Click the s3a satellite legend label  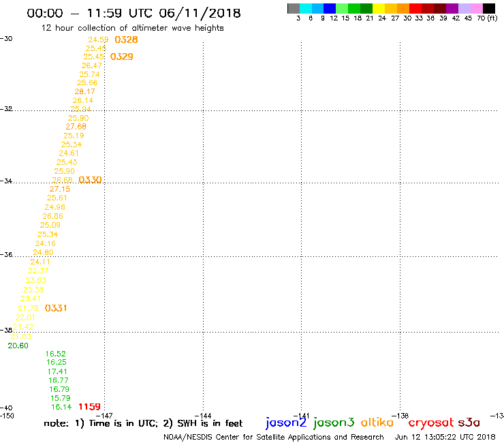pos(469,423)
